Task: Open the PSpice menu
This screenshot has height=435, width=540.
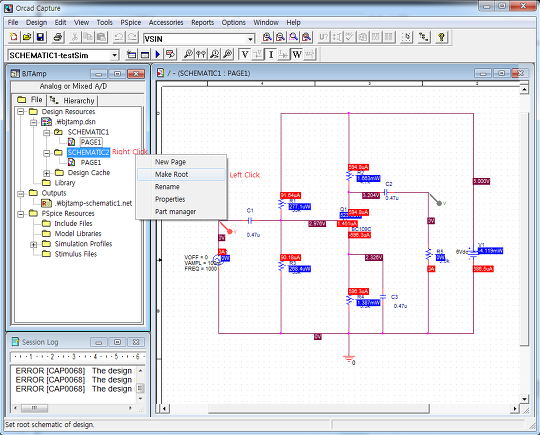Action: click(131, 22)
